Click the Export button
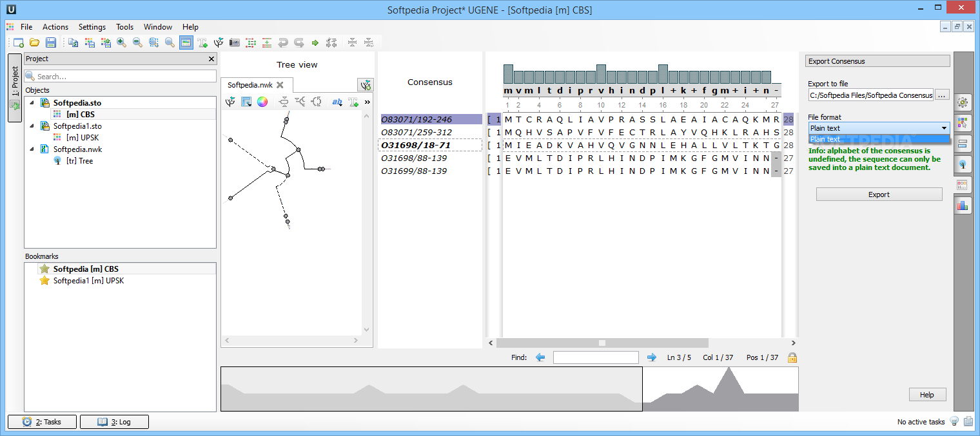Image resolution: width=980 pixels, height=436 pixels. (x=879, y=194)
